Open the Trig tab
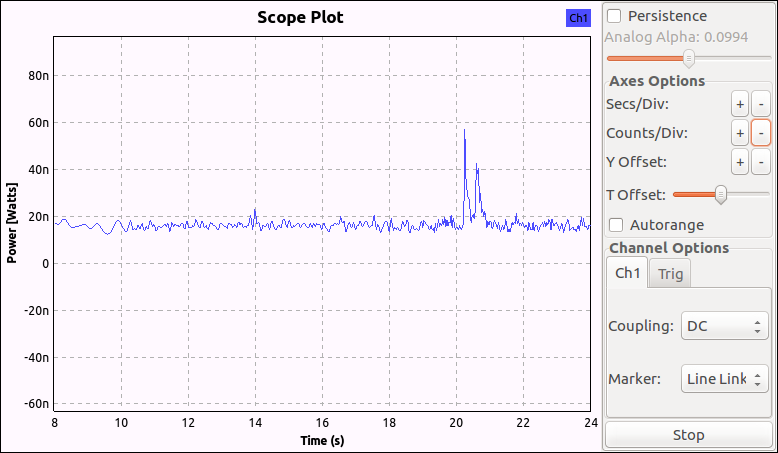 [x=670, y=273]
